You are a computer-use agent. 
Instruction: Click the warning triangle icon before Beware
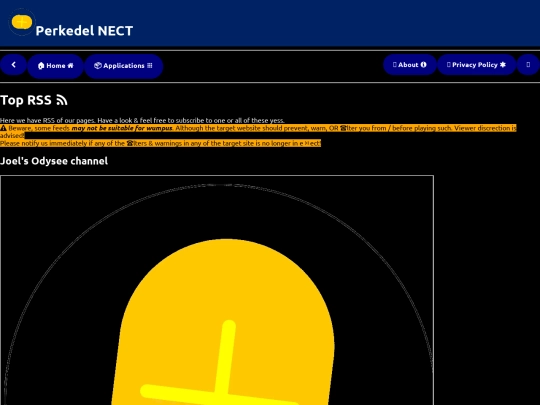3,128
